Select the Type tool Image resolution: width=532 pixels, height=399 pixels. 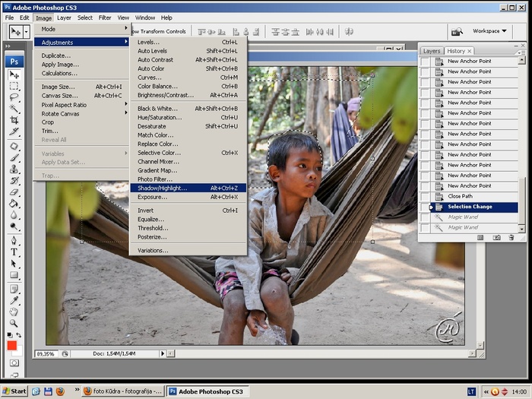(x=14, y=252)
